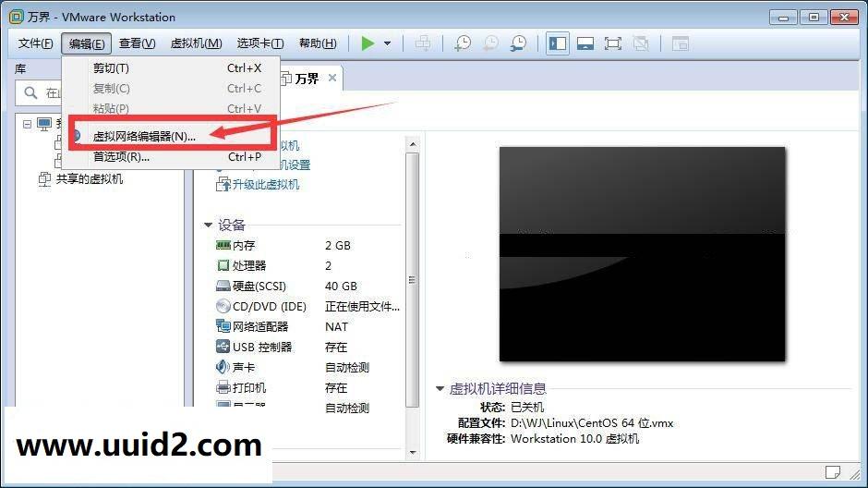Click the full screen mode icon

(613, 43)
